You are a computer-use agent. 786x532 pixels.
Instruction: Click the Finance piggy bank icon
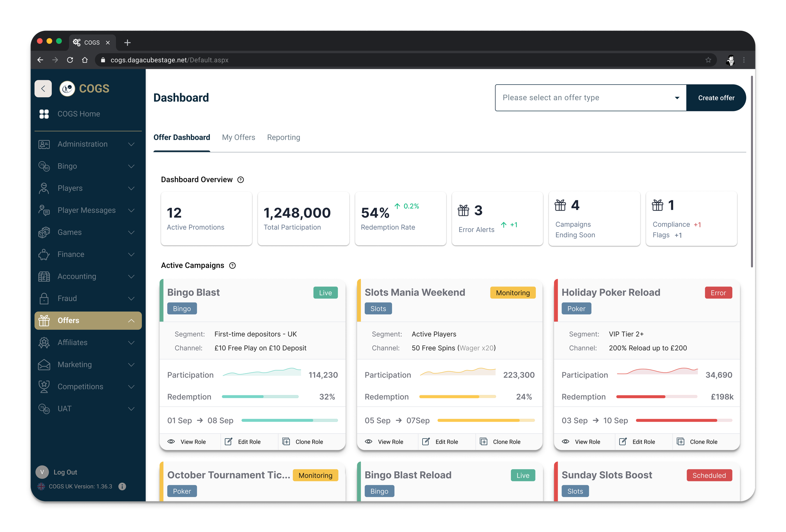44,254
